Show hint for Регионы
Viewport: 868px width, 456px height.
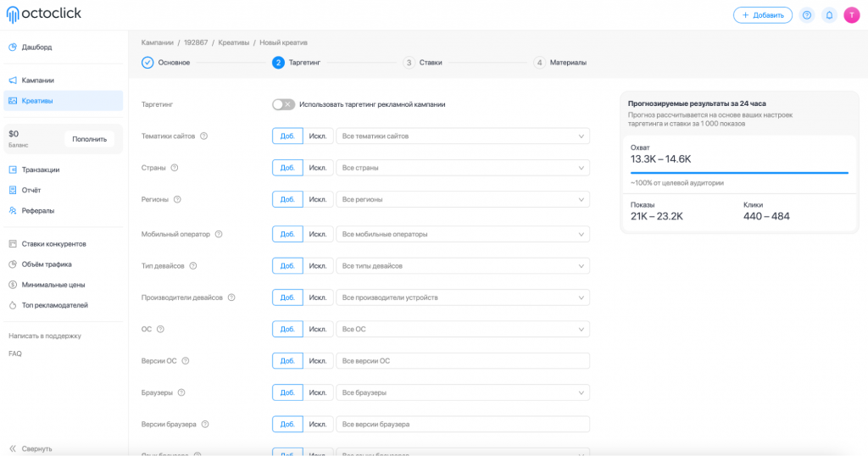click(177, 199)
